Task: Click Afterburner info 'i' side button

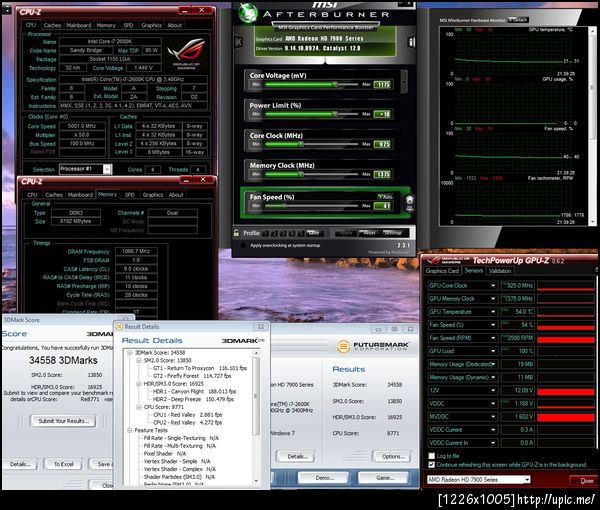Action: [x=412, y=42]
